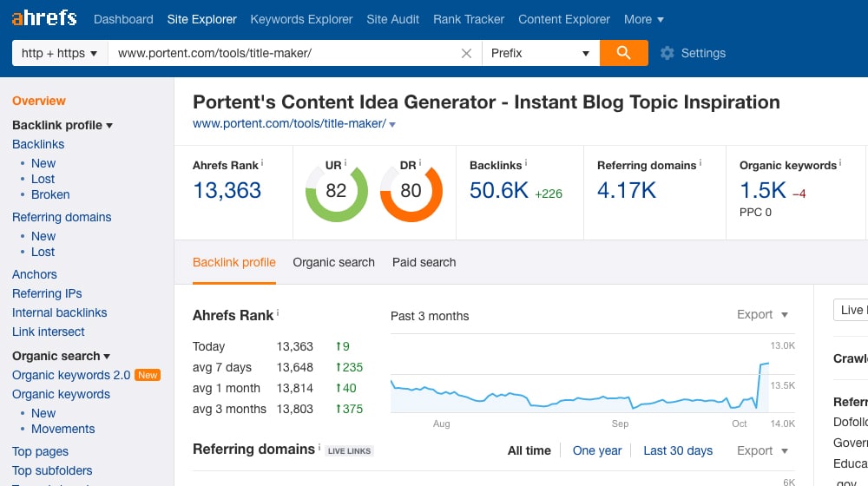Open Internal backlinks in the sidebar
868x486 pixels.
(60, 312)
